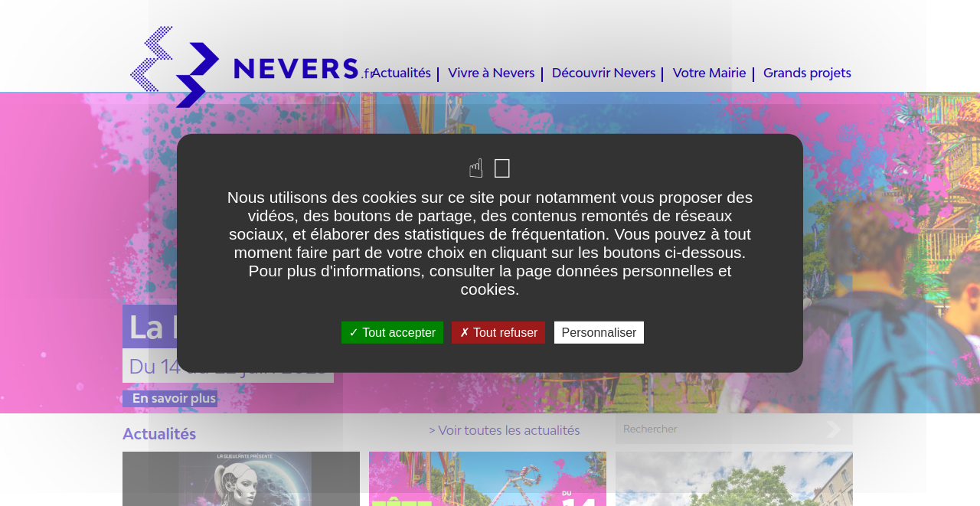Open the robot face news thumbnail

pyautogui.click(x=241, y=478)
